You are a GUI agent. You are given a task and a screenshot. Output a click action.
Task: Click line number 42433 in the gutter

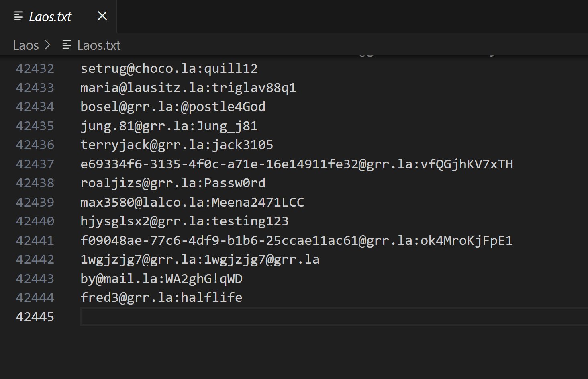coord(35,88)
